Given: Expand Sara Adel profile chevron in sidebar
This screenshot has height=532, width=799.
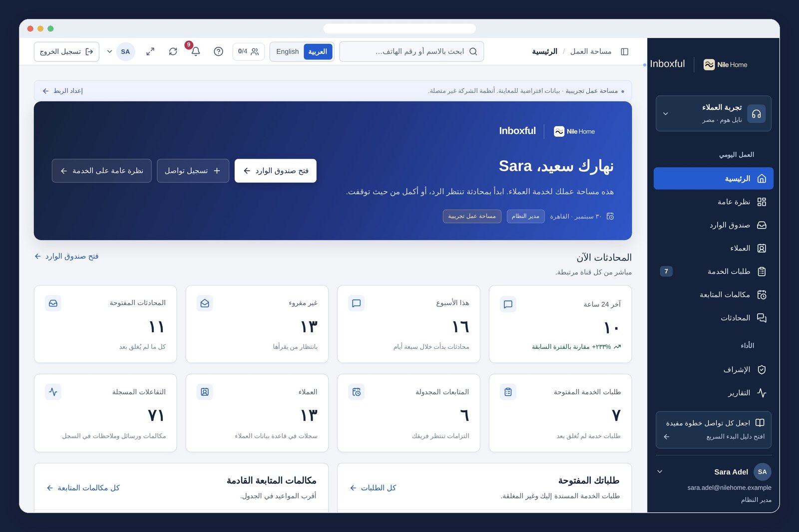Looking at the screenshot, I should [x=660, y=472].
